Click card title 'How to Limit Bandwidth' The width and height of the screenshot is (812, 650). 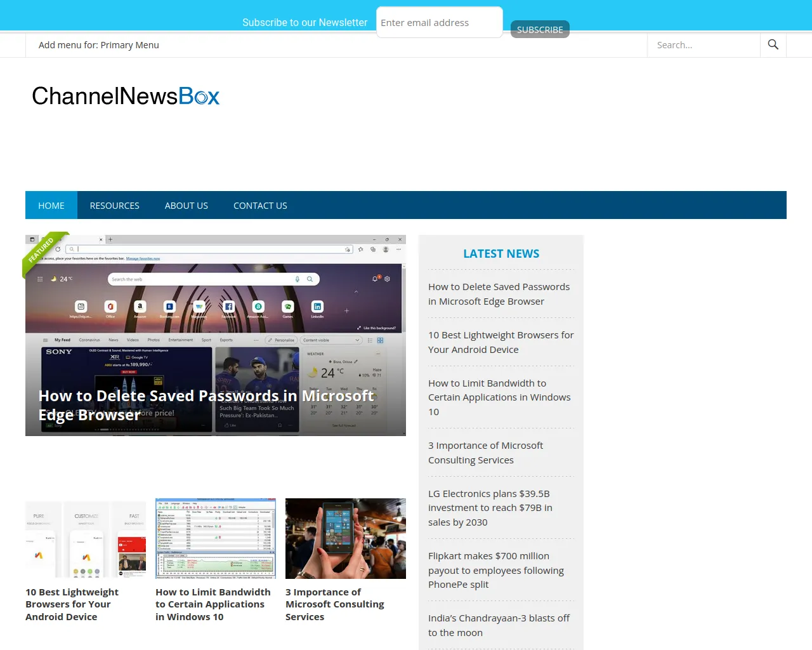(x=213, y=604)
